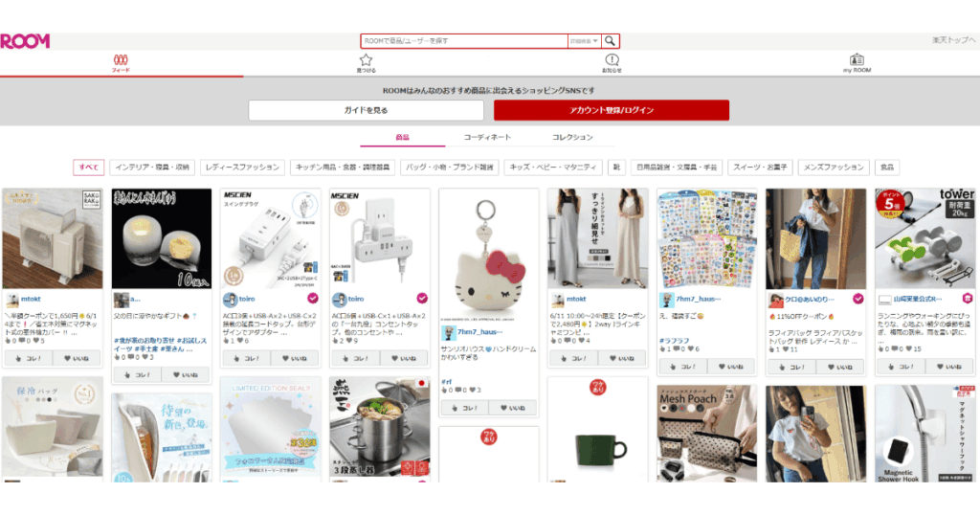Open the feed icon in the navigation
This screenshot has height=515, width=980.
121,63
